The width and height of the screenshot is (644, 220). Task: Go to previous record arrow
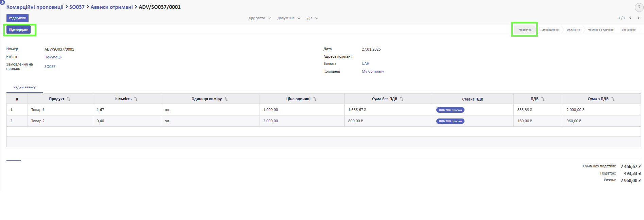coord(630,18)
